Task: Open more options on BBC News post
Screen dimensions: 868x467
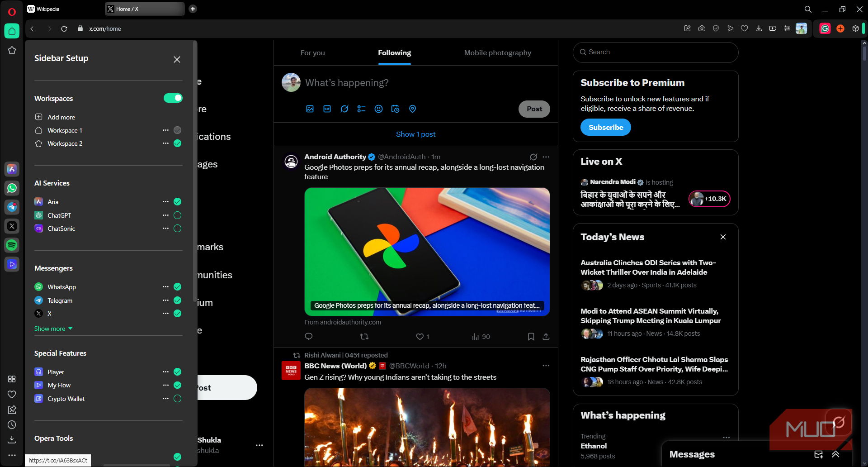Action: [x=546, y=365]
